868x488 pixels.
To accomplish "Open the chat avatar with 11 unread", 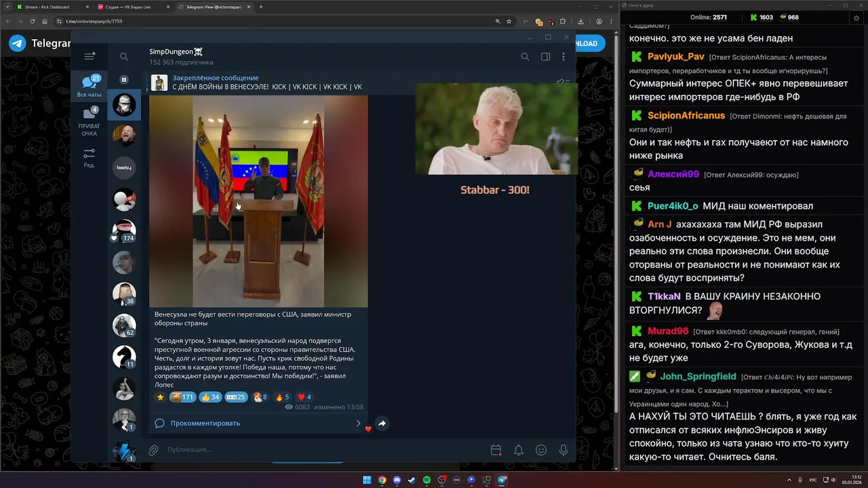I will click(124, 357).
